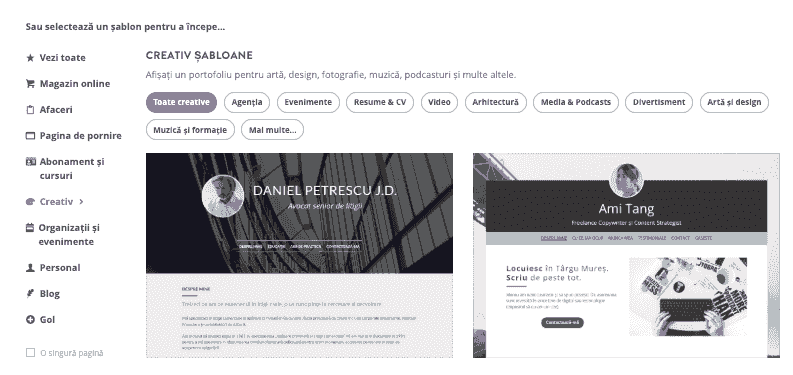The image size is (793, 375).
Task: Select the Toate creative filter pill
Action: click(x=181, y=102)
